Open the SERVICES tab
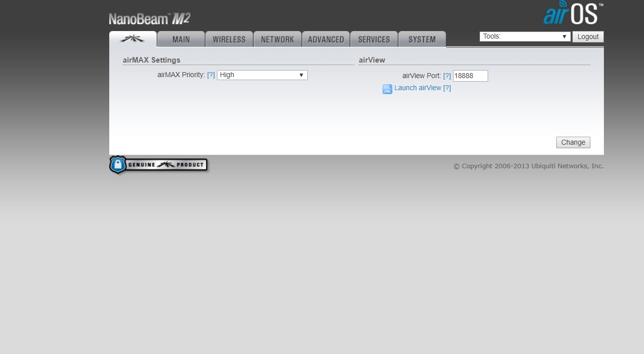644x354 pixels. pos(374,39)
